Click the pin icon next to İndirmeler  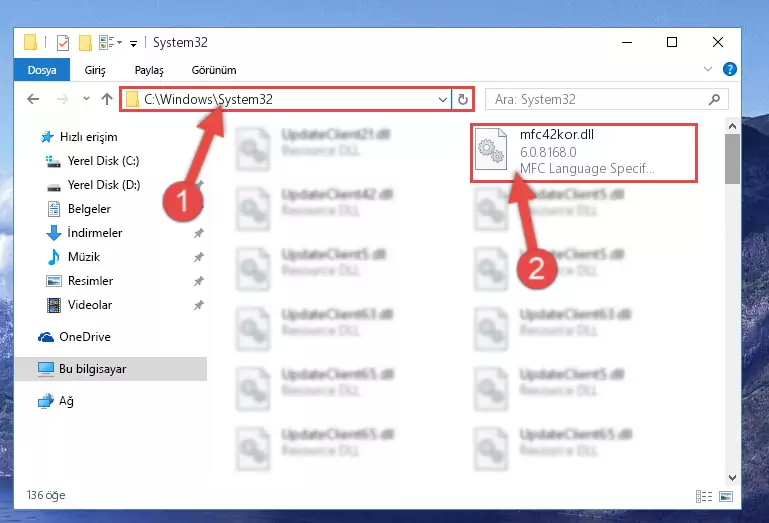click(199, 233)
